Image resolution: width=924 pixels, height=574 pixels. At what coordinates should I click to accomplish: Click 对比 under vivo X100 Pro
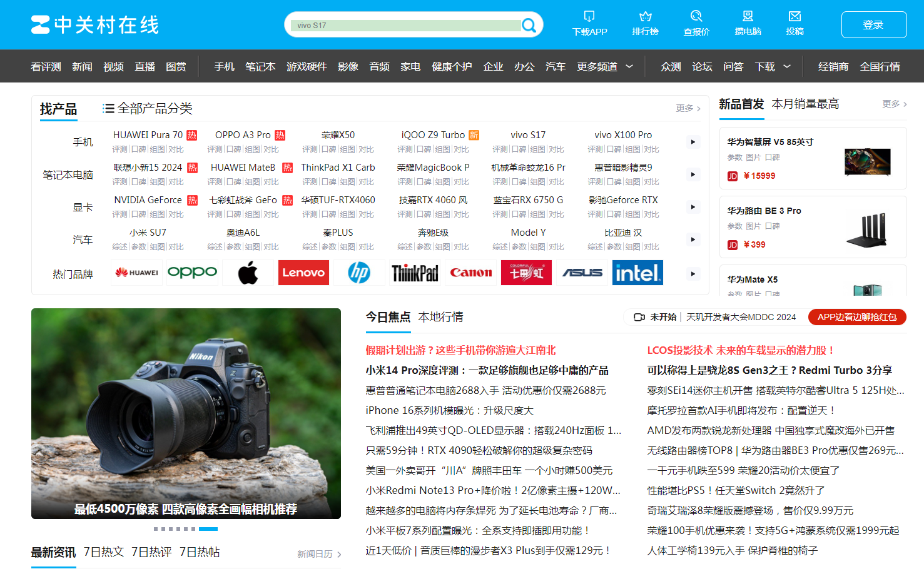point(651,149)
